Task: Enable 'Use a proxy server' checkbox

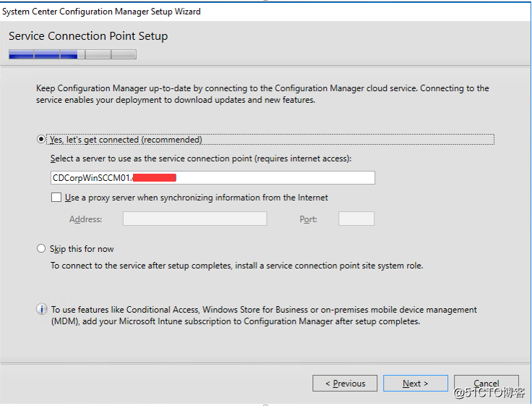Action: (56, 198)
